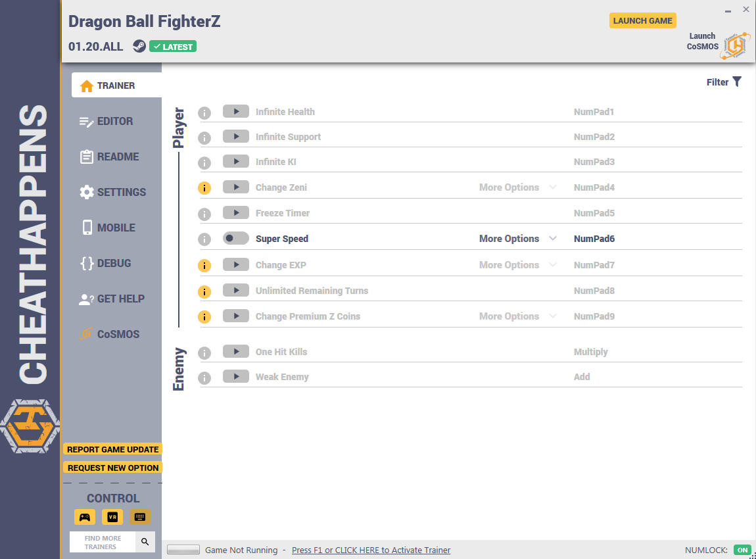756x559 pixels.
Task: Expand More Options for Change Premium Z Coins
Action: [517, 316]
